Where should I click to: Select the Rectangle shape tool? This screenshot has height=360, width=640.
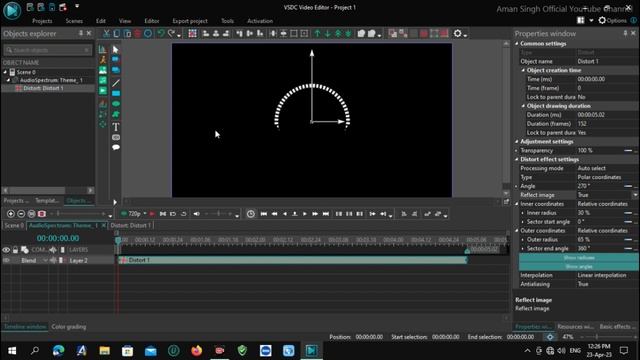click(116, 93)
